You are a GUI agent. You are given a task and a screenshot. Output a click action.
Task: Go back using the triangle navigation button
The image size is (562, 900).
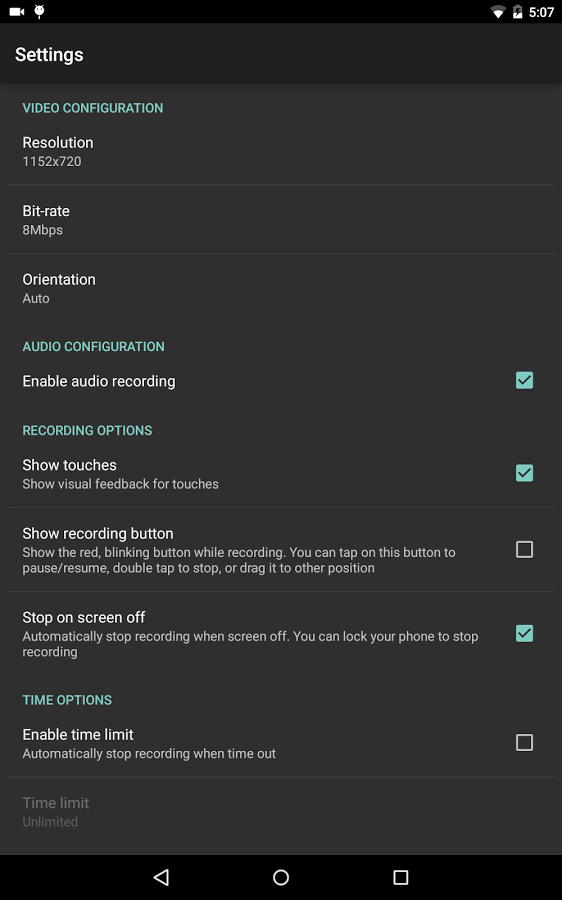pyautogui.click(x=161, y=876)
